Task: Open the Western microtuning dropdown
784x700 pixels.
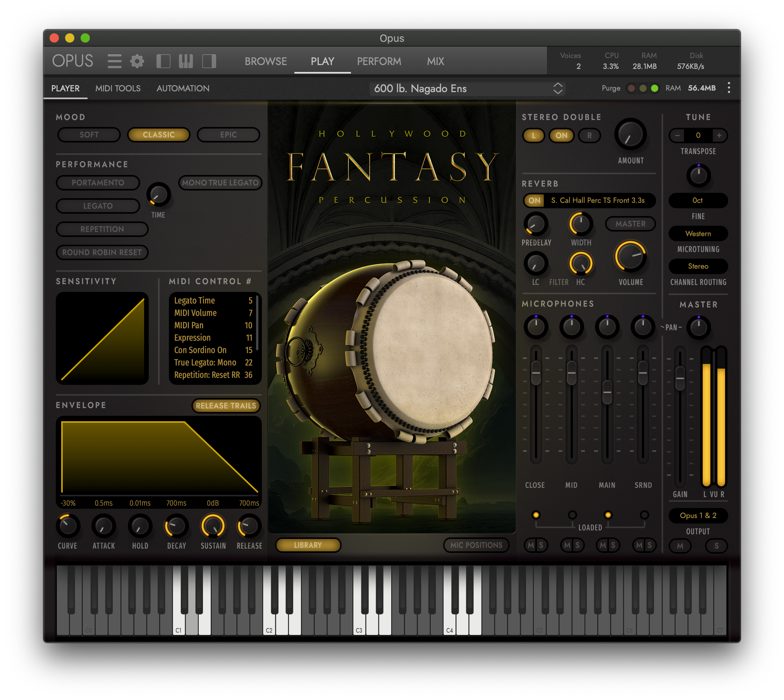Action: tap(698, 233)
